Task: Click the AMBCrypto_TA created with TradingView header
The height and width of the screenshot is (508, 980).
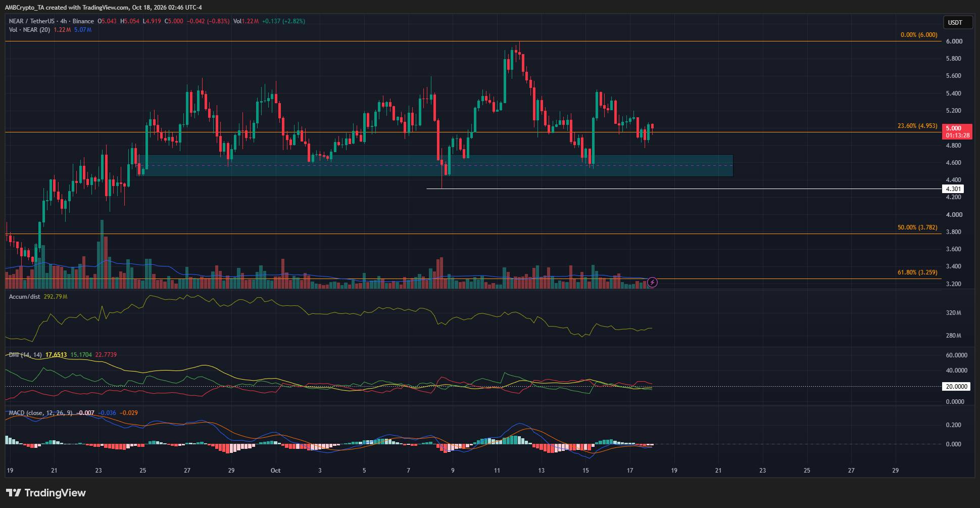Action: 104,7
